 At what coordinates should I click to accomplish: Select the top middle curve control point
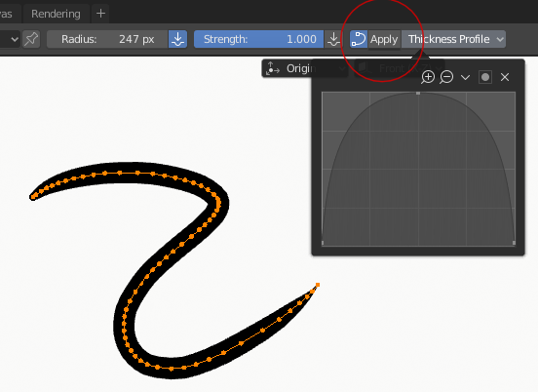click(x=418, y=93)
